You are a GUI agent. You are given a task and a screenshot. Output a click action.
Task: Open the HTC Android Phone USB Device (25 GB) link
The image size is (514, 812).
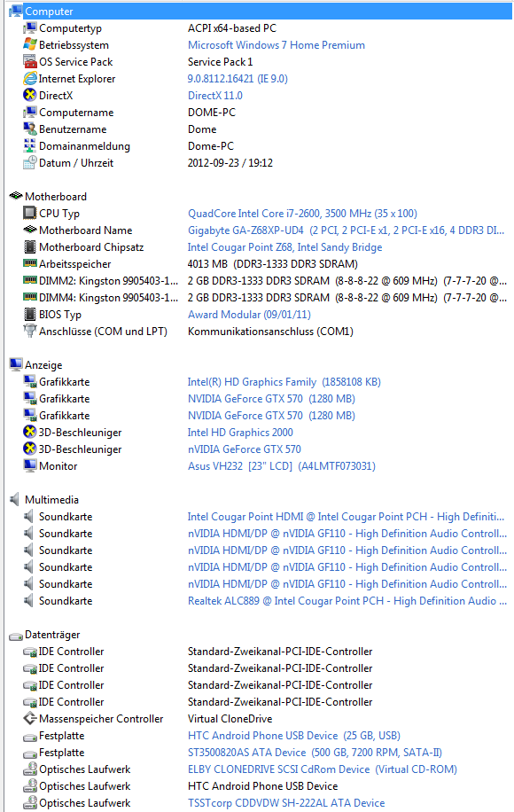pyautogui.click(x=294, y=736)
